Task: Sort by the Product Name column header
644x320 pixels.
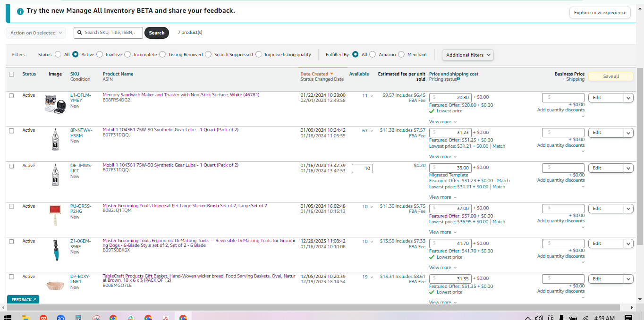Action: 118,74
